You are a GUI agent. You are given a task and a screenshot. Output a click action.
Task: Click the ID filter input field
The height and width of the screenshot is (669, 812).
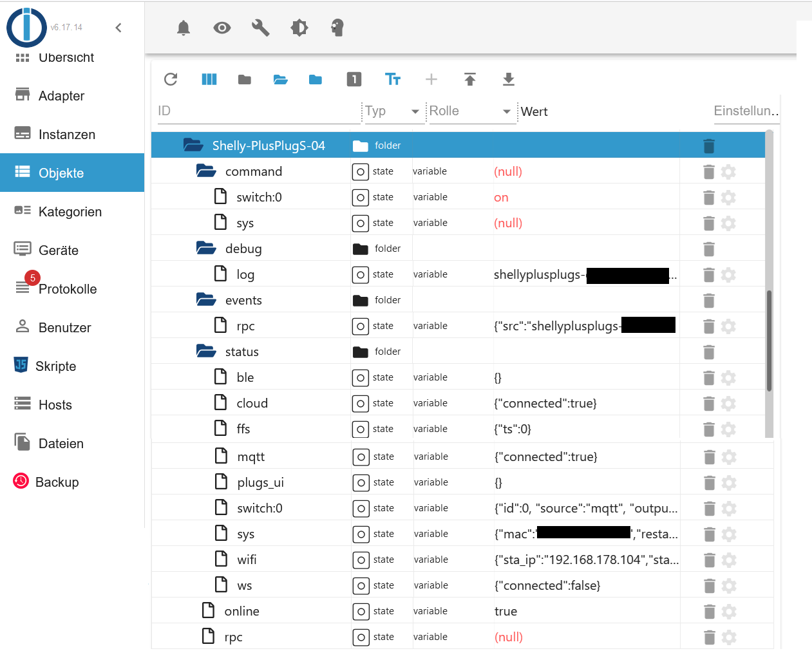pos(258,111)
